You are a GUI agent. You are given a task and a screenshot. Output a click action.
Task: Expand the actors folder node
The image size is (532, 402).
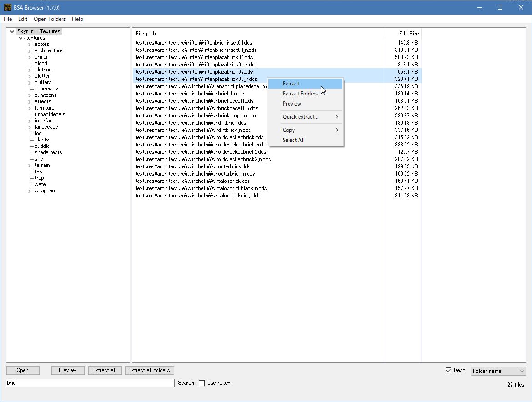30,45
